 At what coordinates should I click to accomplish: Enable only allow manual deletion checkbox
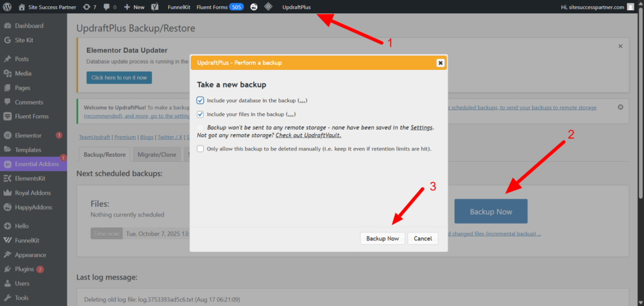(200, 149)
